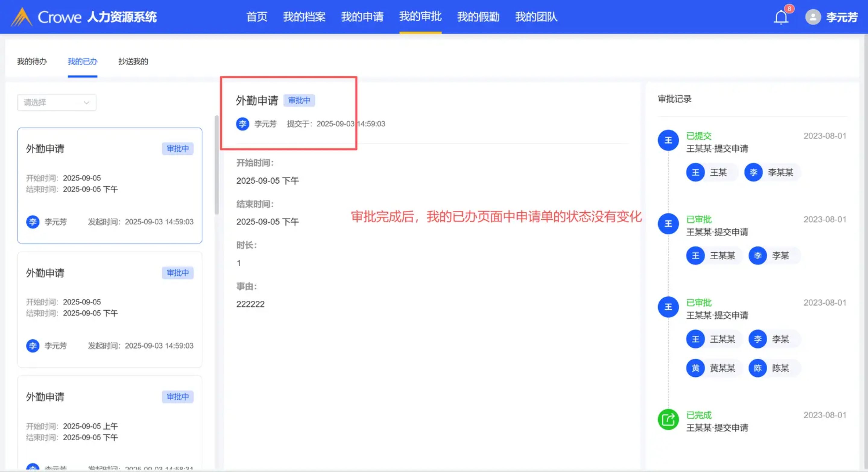
Task: Click the dropdown chevron arrow in filter
Action: [x=86, y=103]
